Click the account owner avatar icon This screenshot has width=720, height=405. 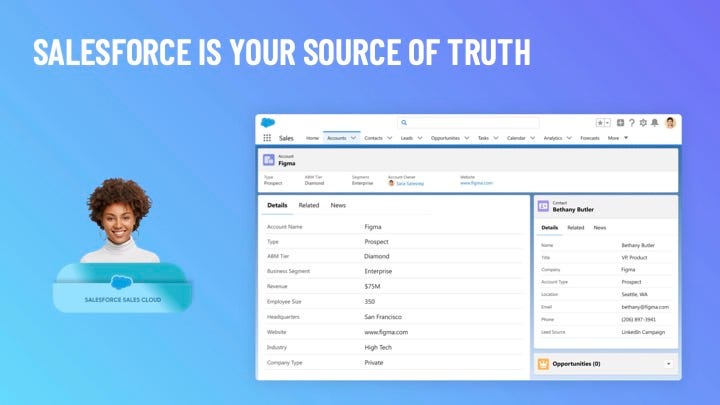point(391,183)
